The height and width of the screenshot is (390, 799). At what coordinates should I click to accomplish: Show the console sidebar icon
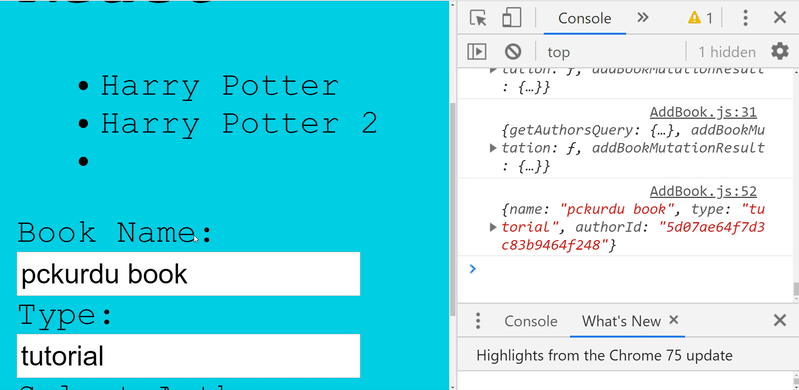pos(477,51)
